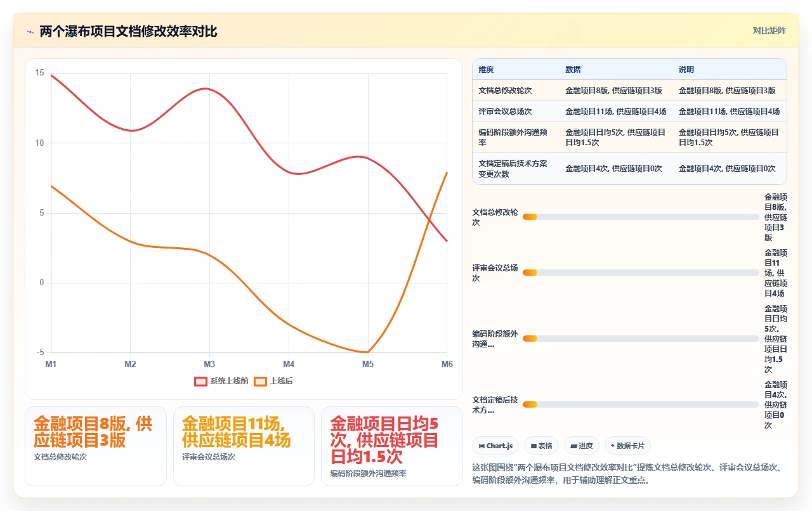Click the page title 两个瀑布项目文档修改效率对比
Image resolution: width=812 pixels, height=511 pixels.
tap(128, 31)
